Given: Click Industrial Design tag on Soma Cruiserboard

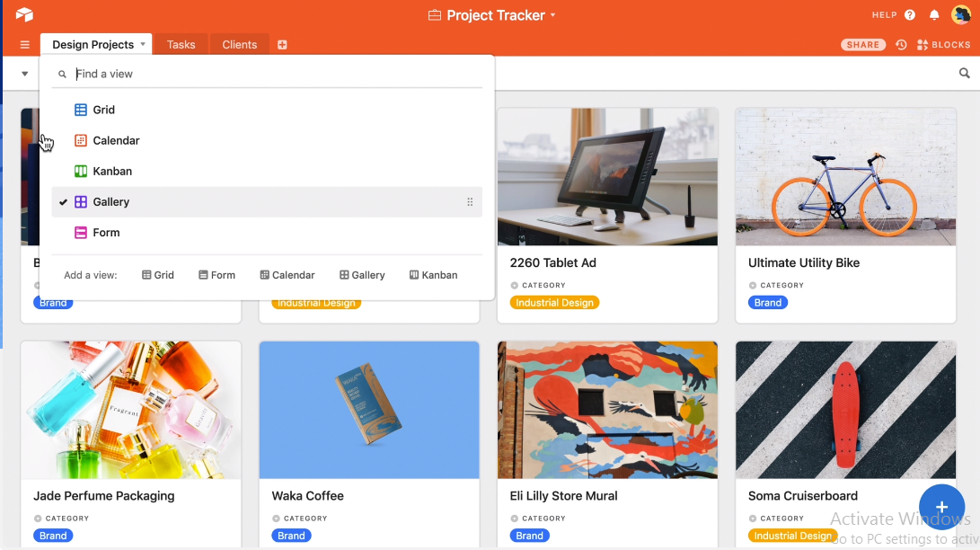Looking at the screenshot, I should tap(792, 536).
